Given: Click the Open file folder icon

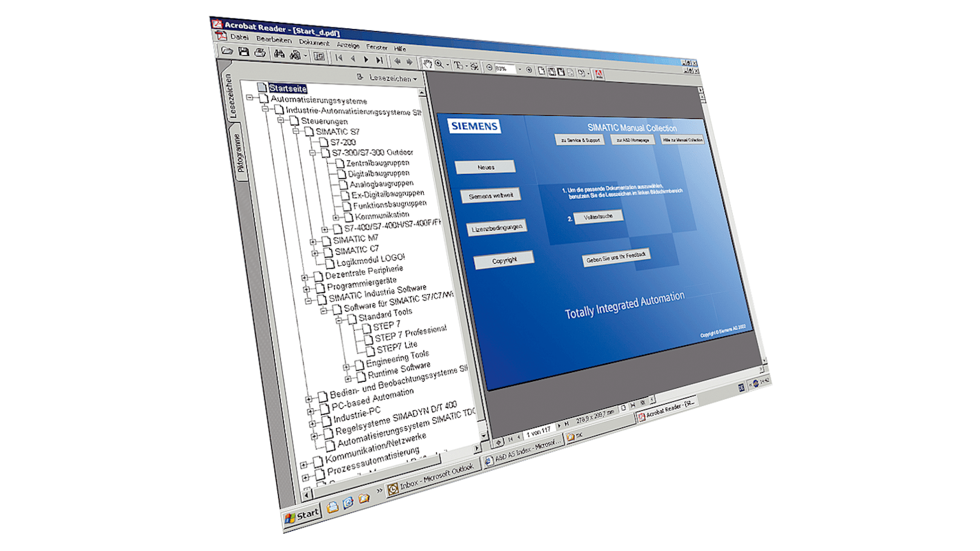Looking at the screenshot, I should [x=228, y=50].
